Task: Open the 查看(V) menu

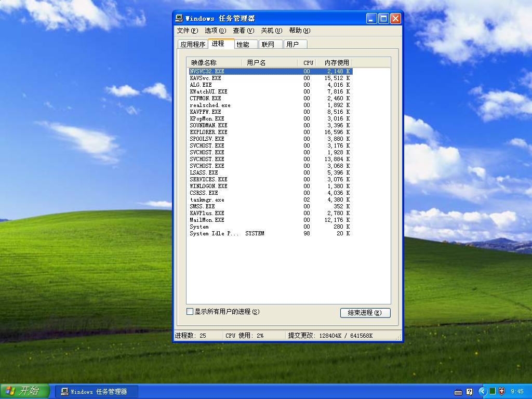Action: [243, 31]
